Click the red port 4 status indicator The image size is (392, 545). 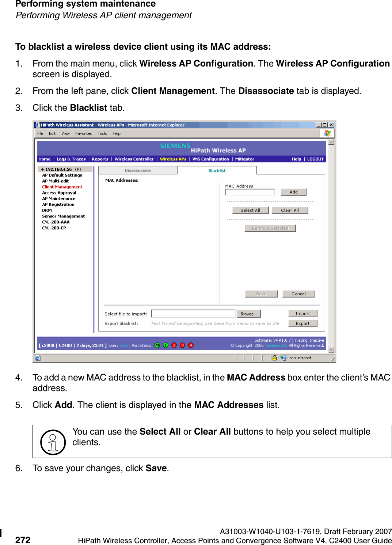pos(191,345)
